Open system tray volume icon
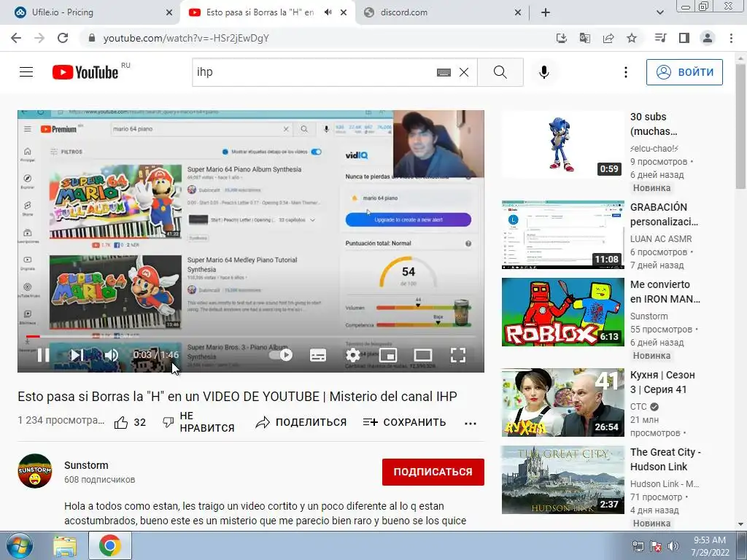The image size is (747, 560). [x=673, y=546]
